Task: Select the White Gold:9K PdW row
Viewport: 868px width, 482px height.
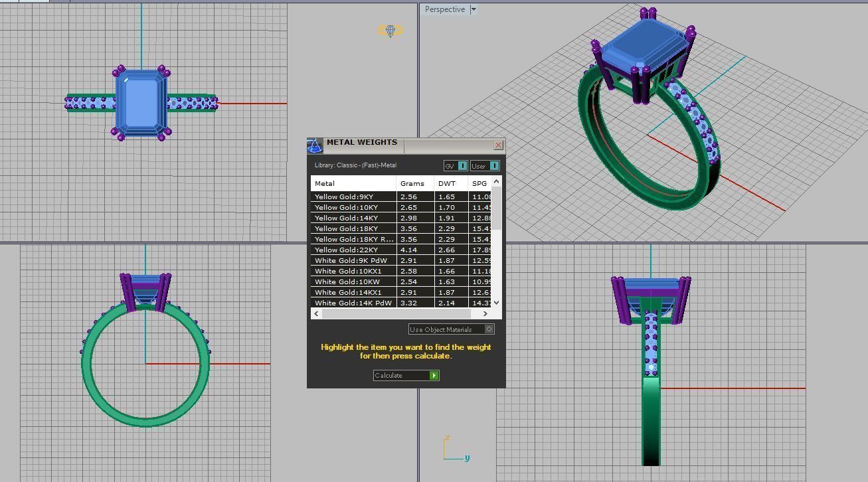Action: 401,260
